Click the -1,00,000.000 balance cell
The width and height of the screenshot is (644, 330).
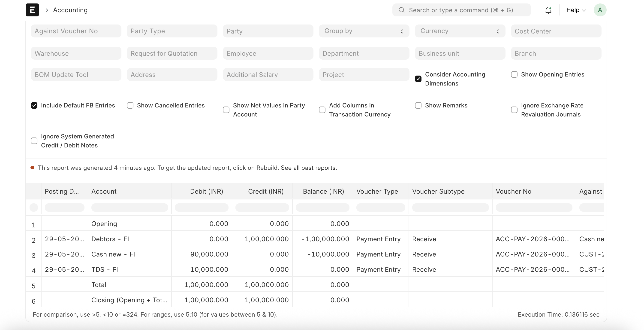click(x=323, y=239)
